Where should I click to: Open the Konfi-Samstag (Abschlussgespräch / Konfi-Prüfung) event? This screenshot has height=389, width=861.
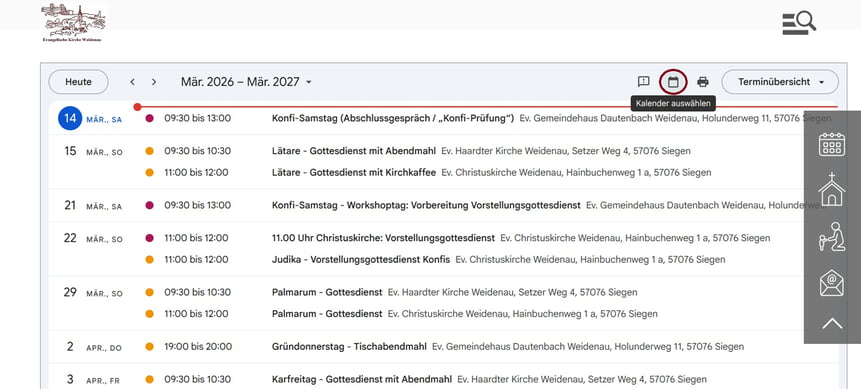tap(393, 118)
